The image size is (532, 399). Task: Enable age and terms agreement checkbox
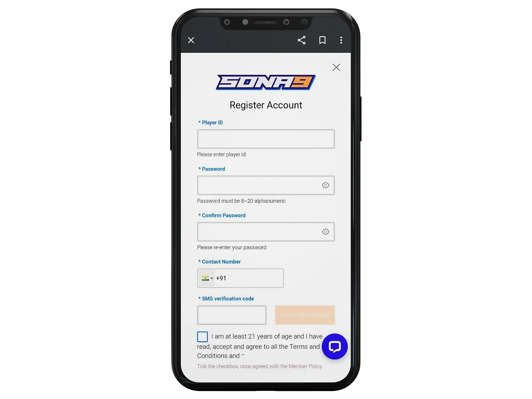(x=202, y=336)
